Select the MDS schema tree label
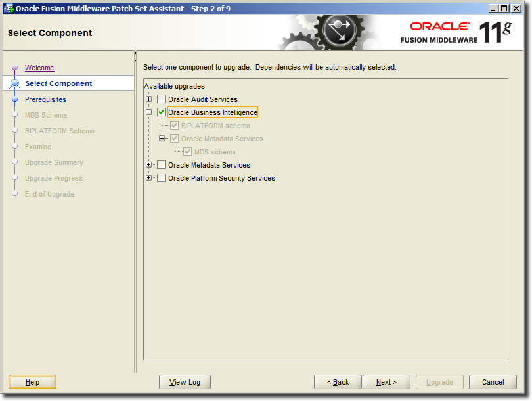Screen dimensions: 532x401 (215, 152)
